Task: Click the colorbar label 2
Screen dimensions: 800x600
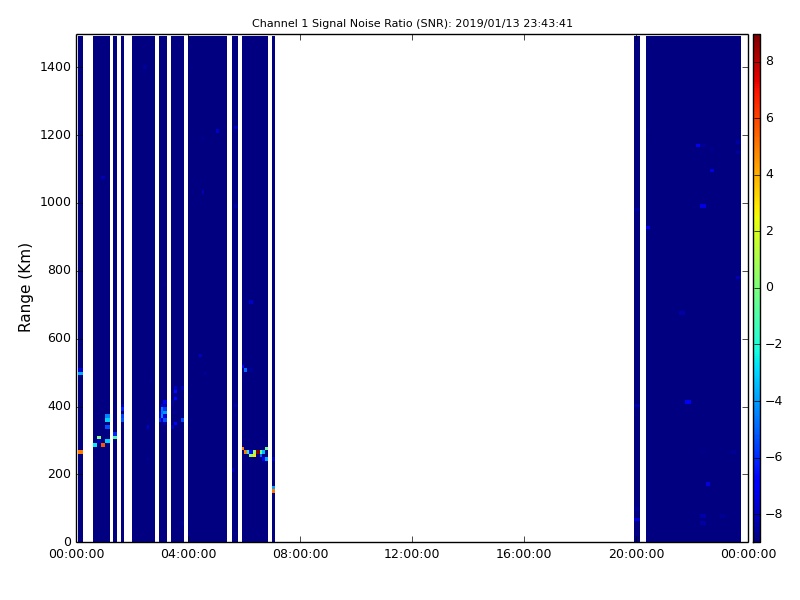Action: [x=770, y=231]
